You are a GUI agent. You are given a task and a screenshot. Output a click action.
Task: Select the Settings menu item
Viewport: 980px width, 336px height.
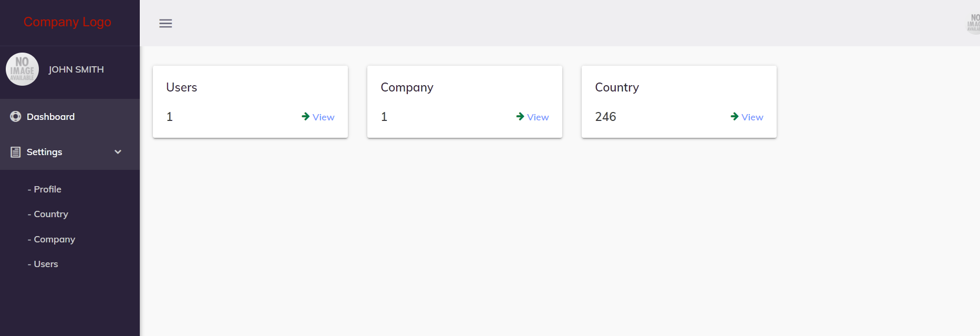click(45, 152)
